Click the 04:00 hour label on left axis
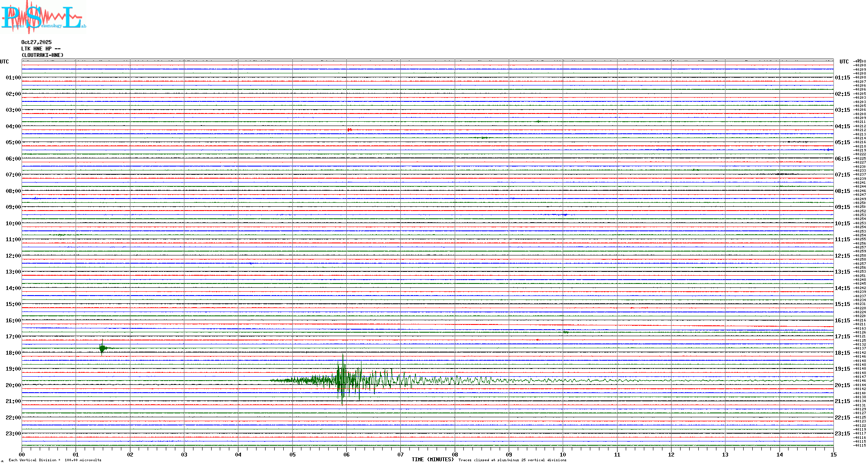This screenshot has width=868, height=466. click(13, 126)
